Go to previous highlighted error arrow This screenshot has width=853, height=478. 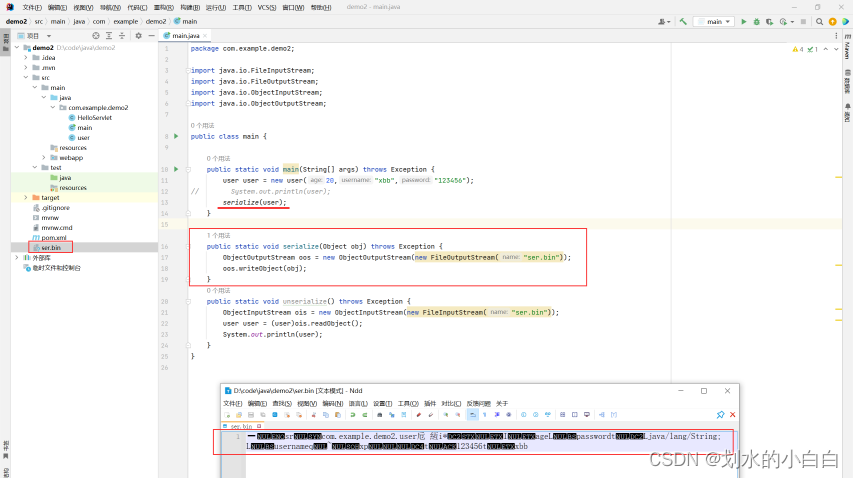(826, 49)
